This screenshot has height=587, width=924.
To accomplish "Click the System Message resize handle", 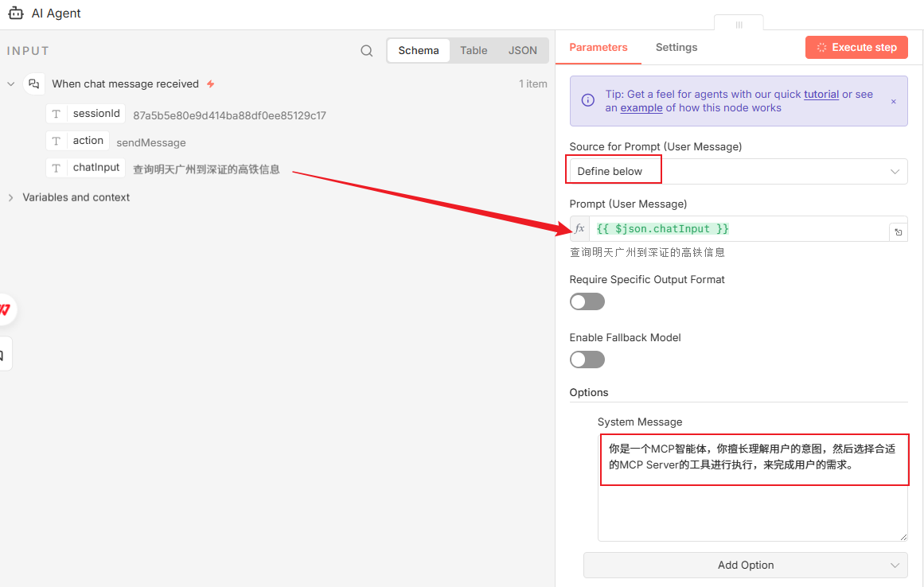I will point(903,536).
